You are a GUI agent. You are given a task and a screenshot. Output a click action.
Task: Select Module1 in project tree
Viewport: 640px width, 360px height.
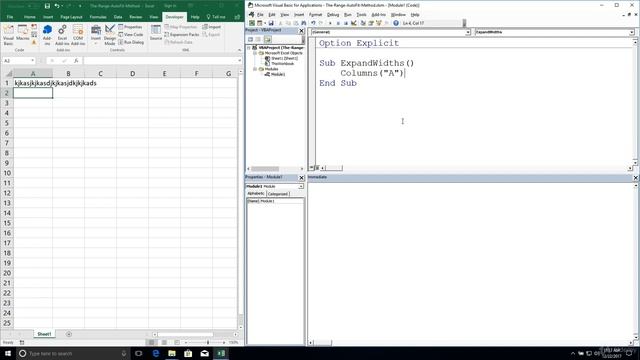click(x=275, y=74)
